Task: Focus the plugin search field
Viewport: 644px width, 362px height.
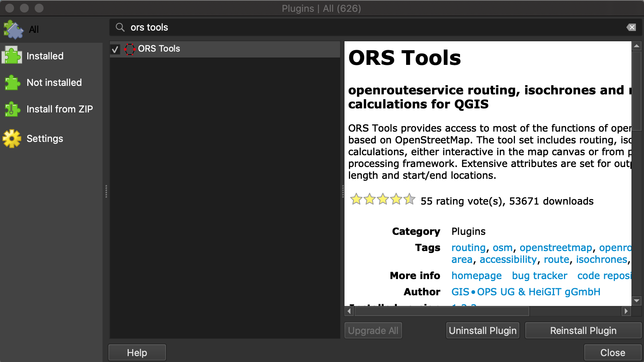Action: click(375, 27)
